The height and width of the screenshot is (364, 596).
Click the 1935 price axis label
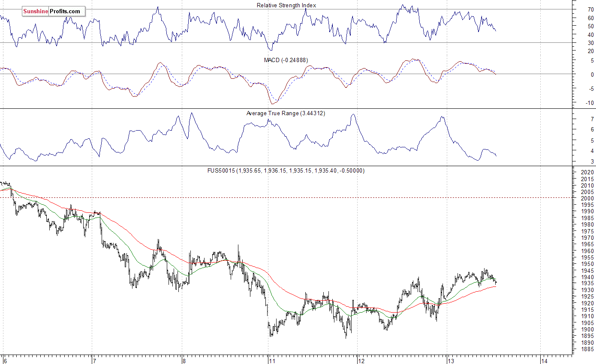(x=587, y=283)
